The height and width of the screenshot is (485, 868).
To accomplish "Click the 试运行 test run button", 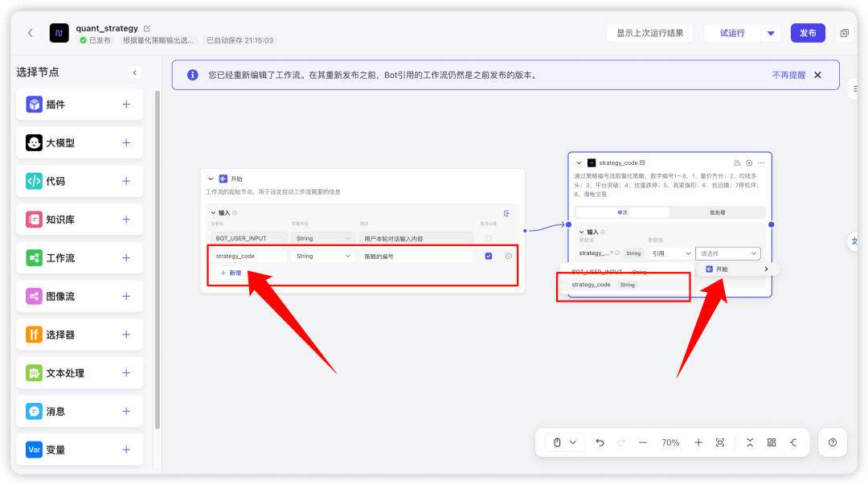I will tap(732, 33).
